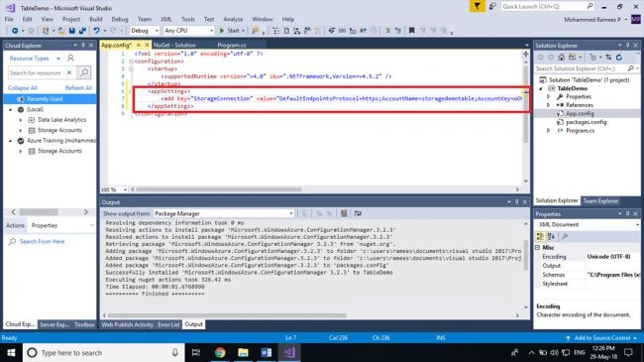Click the Sync with Active Document icon
Image resolution: width=644 pixels, height=362 pixels.
click(x=608, y=58)
